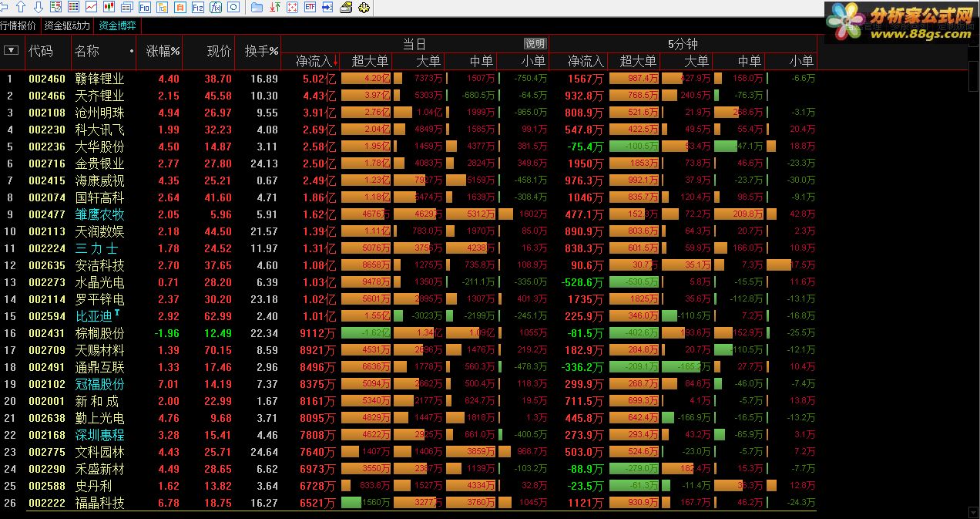Open the yellow gear settings icon

pyautogui.click(x=364, y=7)
